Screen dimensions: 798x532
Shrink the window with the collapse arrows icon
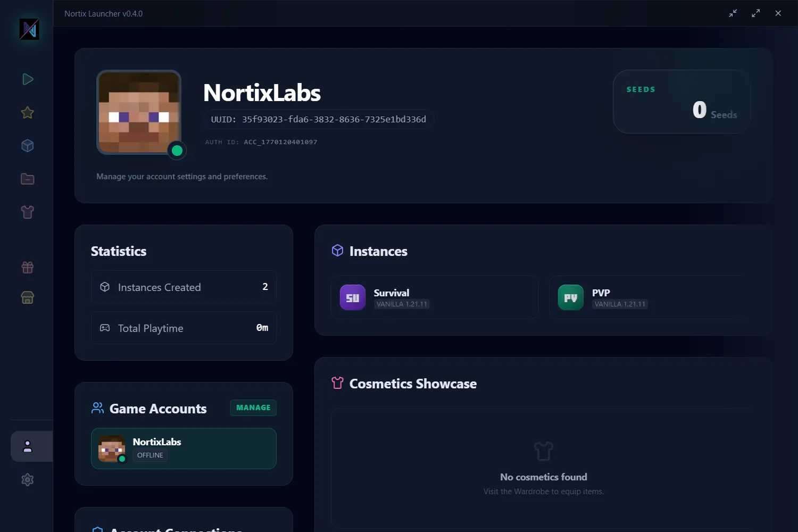pos(733,13)
